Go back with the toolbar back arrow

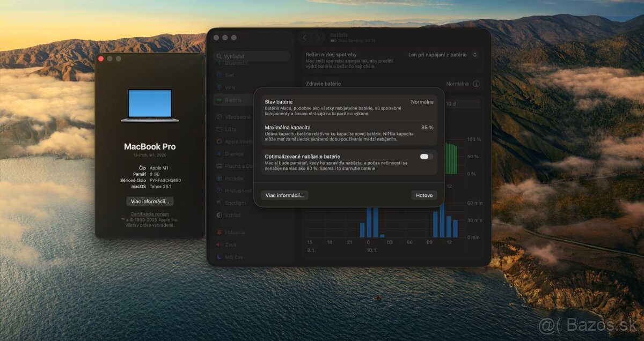(305, 38)
